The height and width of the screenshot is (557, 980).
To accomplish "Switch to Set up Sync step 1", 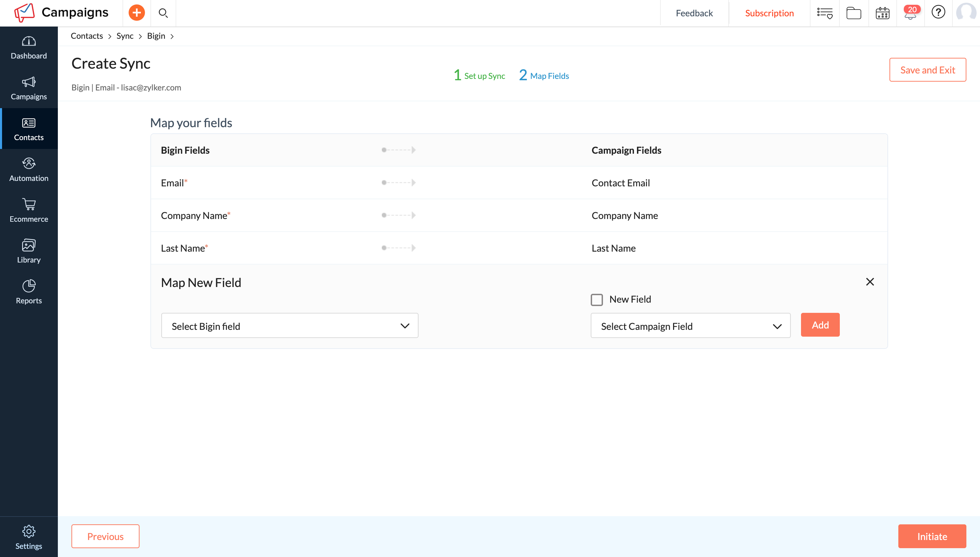I will (x=479, y=75).
